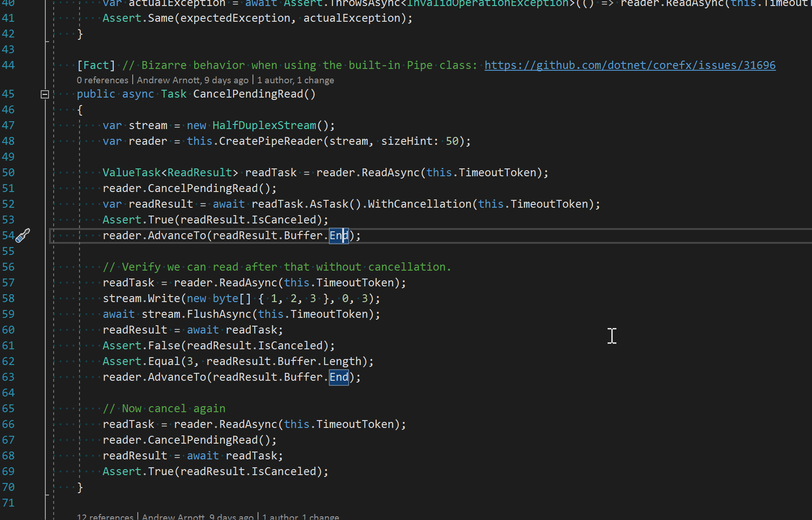The width and height of the screenshot is (812, 520).
Task: Click the screwdriver quick actions icon on line 54
Action: coord(22,235)
